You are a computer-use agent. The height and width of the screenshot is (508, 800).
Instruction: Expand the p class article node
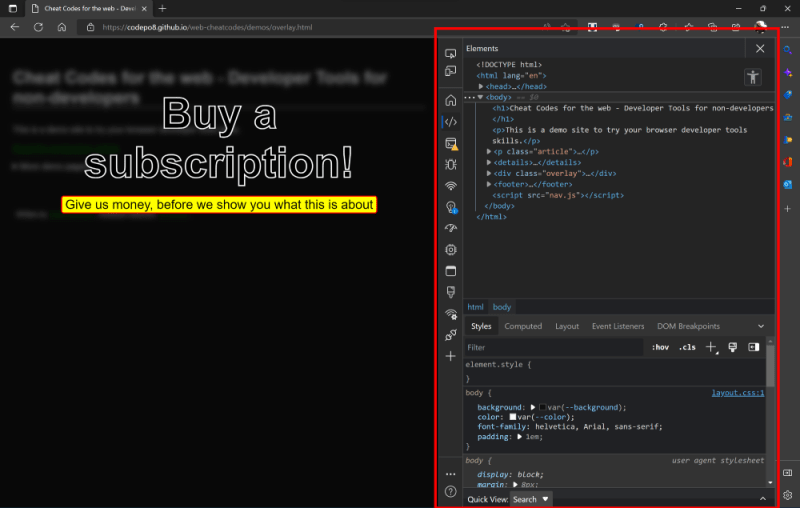489,151
